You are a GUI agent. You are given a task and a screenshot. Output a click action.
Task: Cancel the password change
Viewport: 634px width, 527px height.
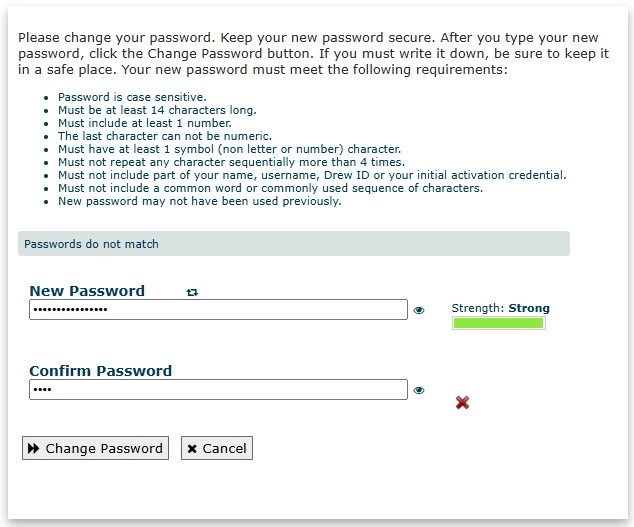point(217,448)
